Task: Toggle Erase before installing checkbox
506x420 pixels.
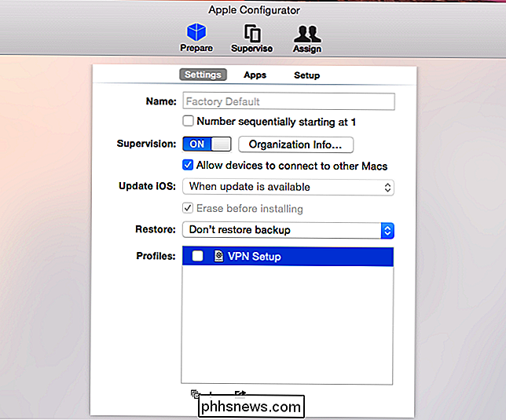Action: pyautogui.click(x=188, y=208)
